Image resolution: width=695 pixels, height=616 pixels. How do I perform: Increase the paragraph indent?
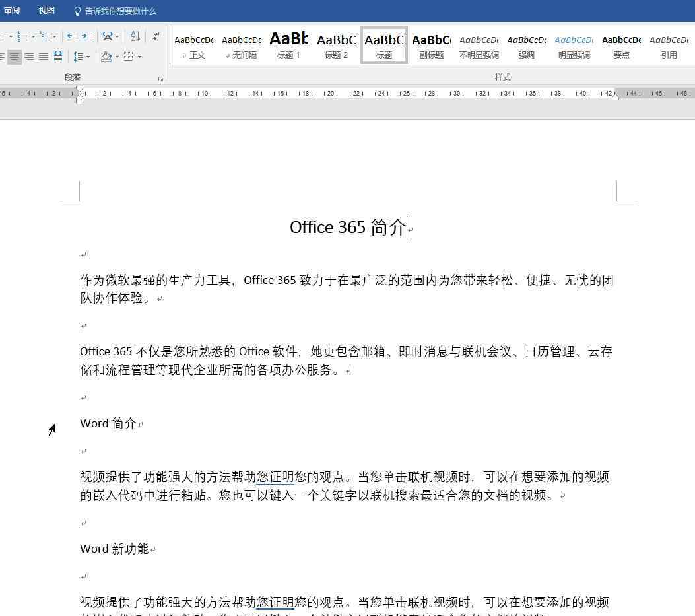tap(87, 36)
